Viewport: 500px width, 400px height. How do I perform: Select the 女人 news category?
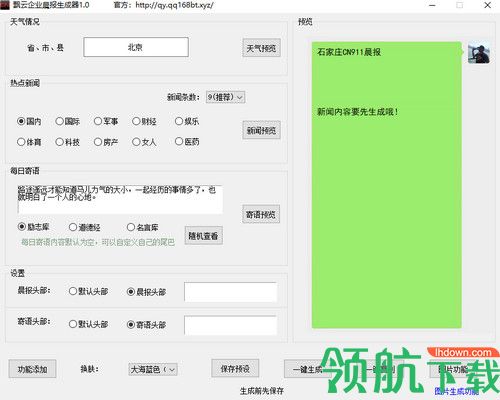click(144, 142)
